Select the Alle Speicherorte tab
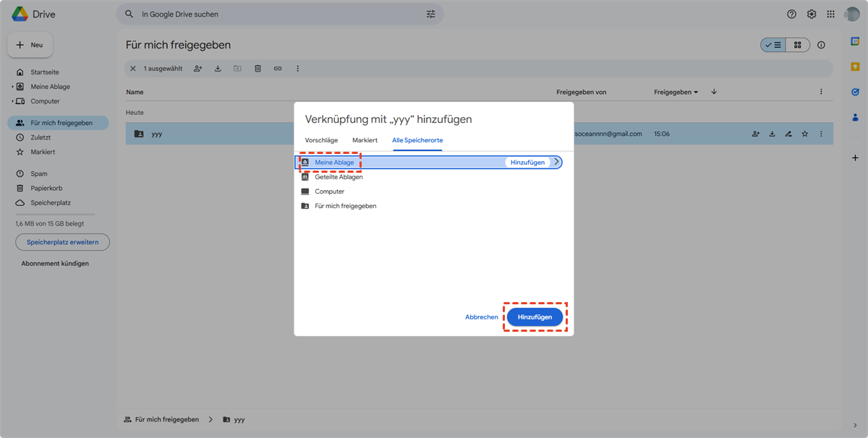Image resolution: width=868 pixels, height=438 pixels. [x=417, y=139]
